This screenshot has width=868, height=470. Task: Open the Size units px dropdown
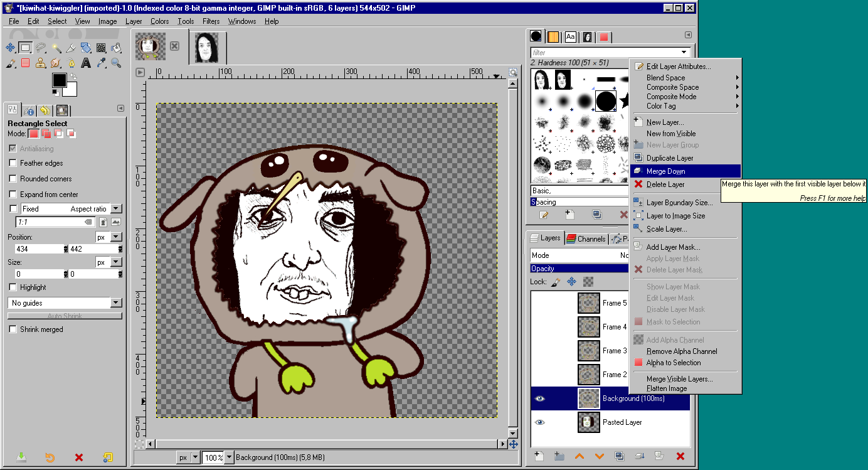click(x=116, y=262)
